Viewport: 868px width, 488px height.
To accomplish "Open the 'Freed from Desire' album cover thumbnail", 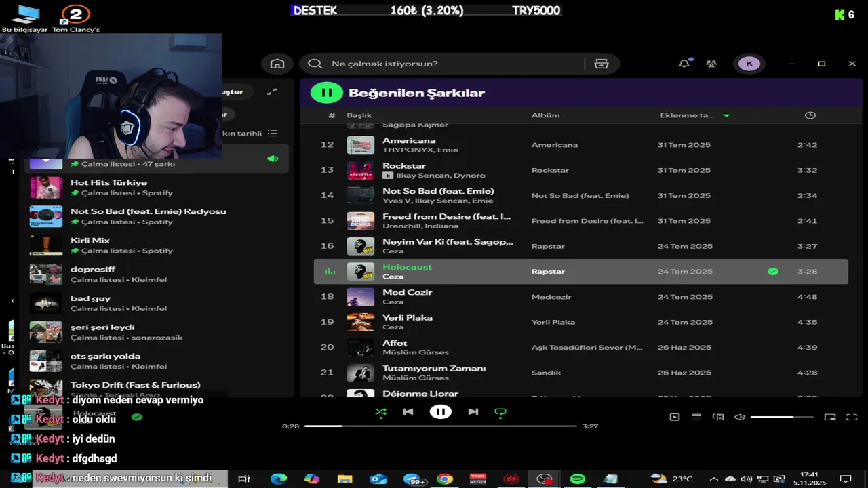I will pos(361,221).
